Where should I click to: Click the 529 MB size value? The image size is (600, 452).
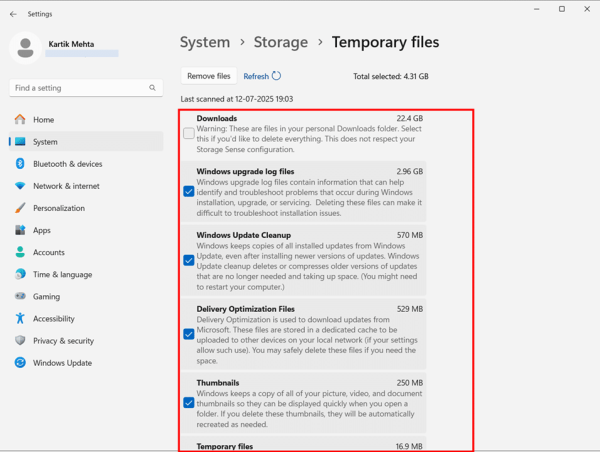tap(410, 309)
